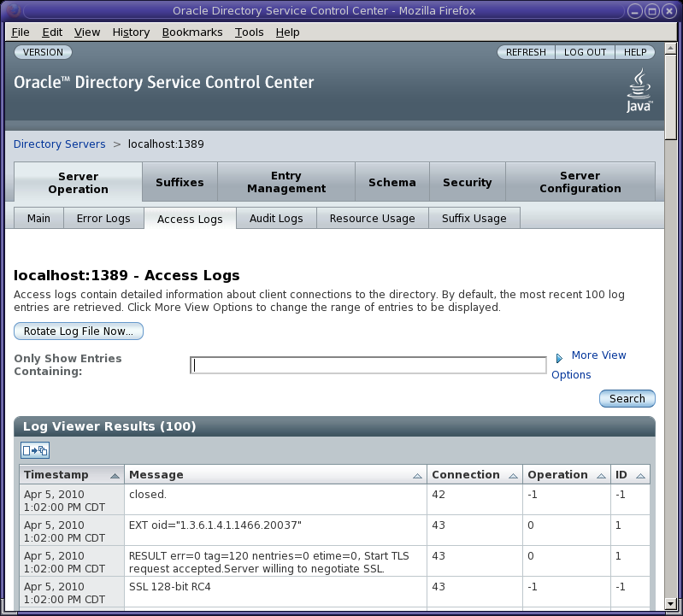Image resolution: width=683 pixels, height=616 pixels.
Task: Click Rotate Log File Now button
Action: click(79, 331)
